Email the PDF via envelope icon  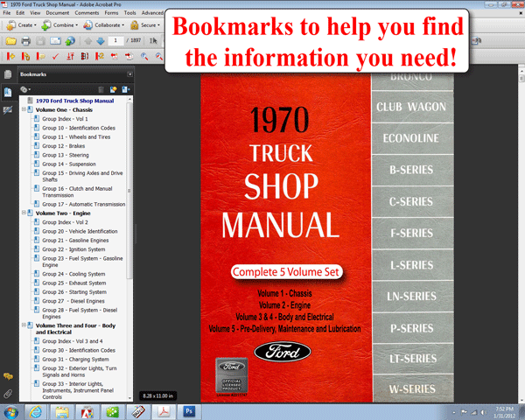click(55, 41)
